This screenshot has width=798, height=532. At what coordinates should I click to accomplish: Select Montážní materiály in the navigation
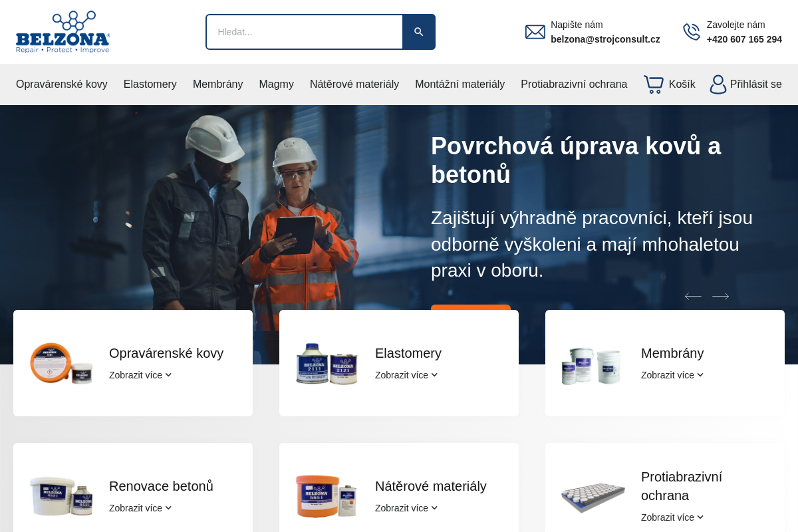(460, 84)
